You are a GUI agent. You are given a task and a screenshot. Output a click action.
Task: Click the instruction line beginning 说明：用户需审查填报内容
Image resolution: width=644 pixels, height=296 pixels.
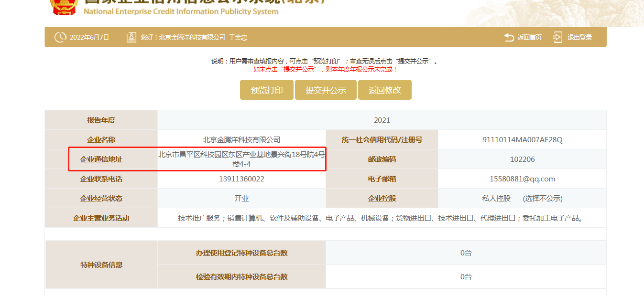pos(325,61)
